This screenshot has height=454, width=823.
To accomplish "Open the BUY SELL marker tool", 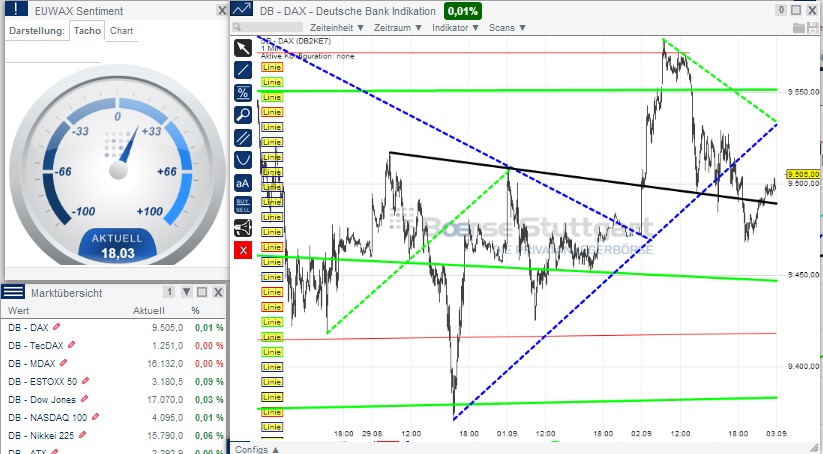I will tap(243, 205).
